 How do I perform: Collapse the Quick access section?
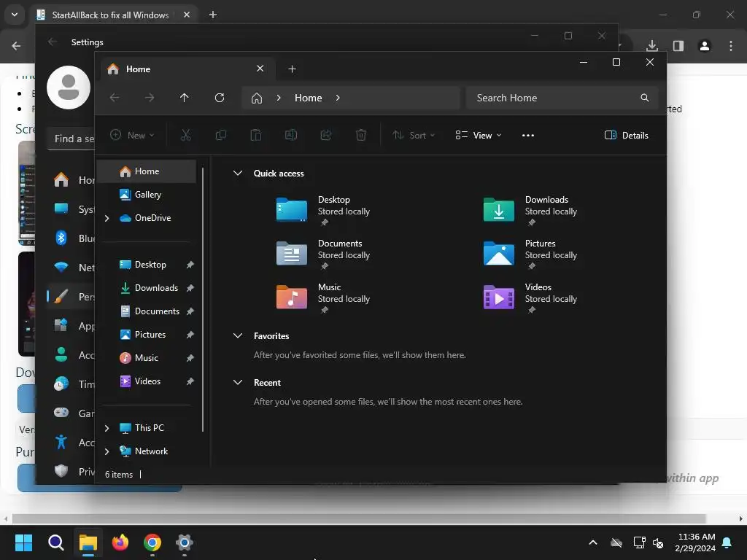pyautogui.click(x=238, y=174)
